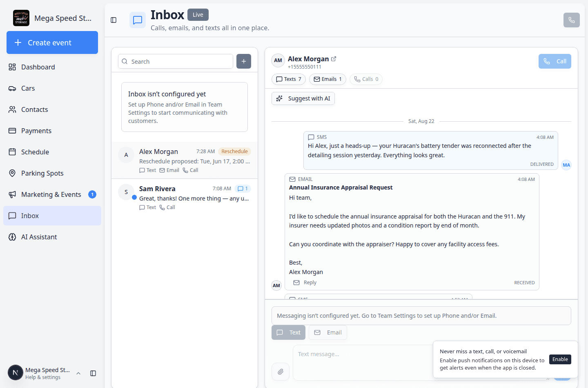Screen dimensions: 588x388
Task: Click 'Inbox isn't configured yet' notice
Action: 185,107
